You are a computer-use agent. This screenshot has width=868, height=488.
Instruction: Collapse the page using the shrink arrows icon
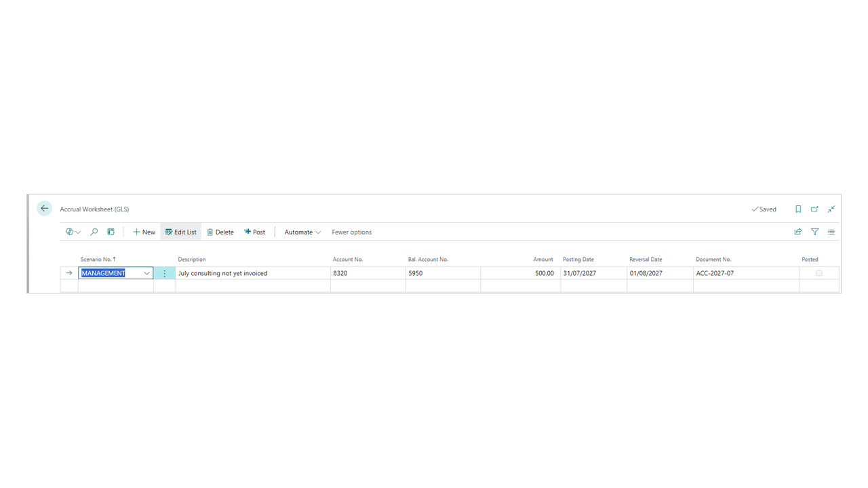tap(831, 209)
